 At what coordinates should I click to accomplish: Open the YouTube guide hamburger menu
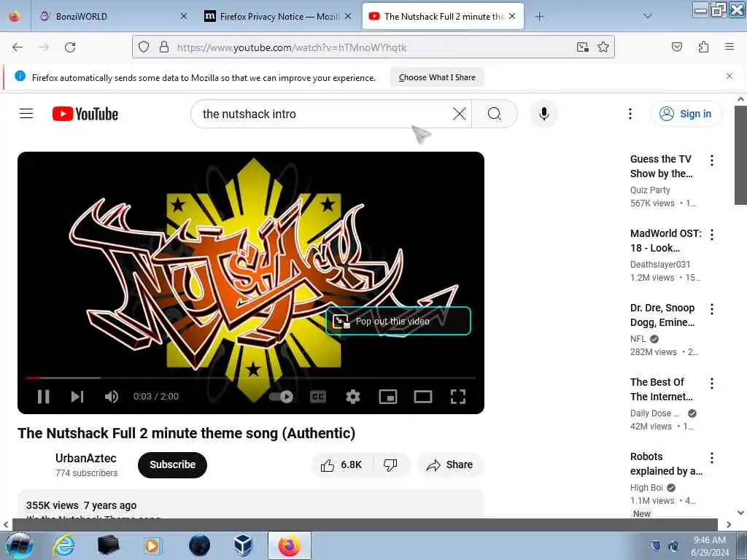click(26, 114)
